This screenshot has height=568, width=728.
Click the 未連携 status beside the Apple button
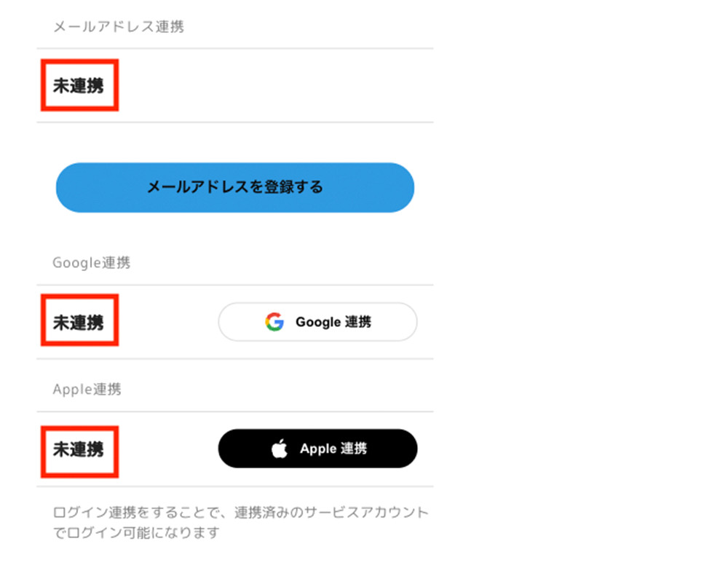click(x=79, y=451)
